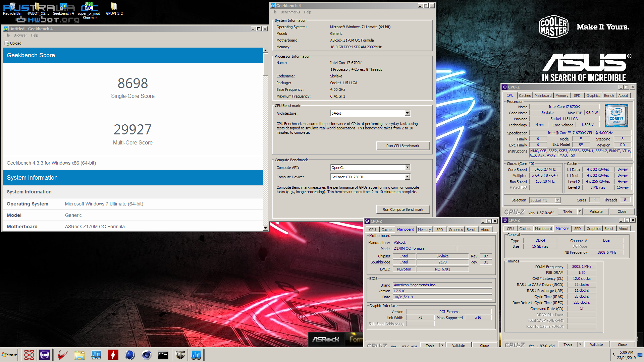Open the File menu in Untitled - Geekbench 4

tap(7, 35)
